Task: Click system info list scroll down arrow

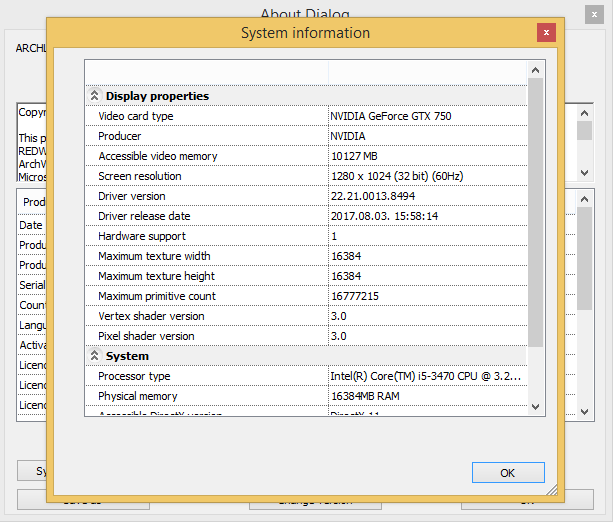Action: [x=535, y=407]
